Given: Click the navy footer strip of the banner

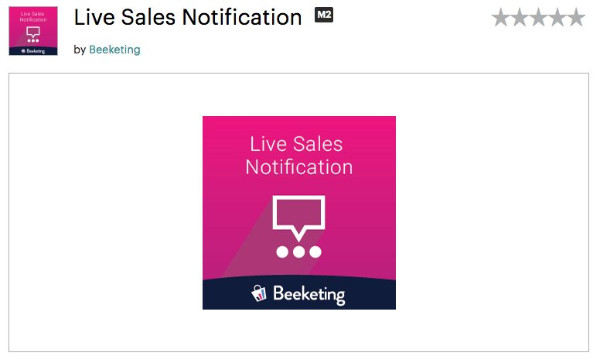Looking at the screenshot, I should click(x=299, y=293).
